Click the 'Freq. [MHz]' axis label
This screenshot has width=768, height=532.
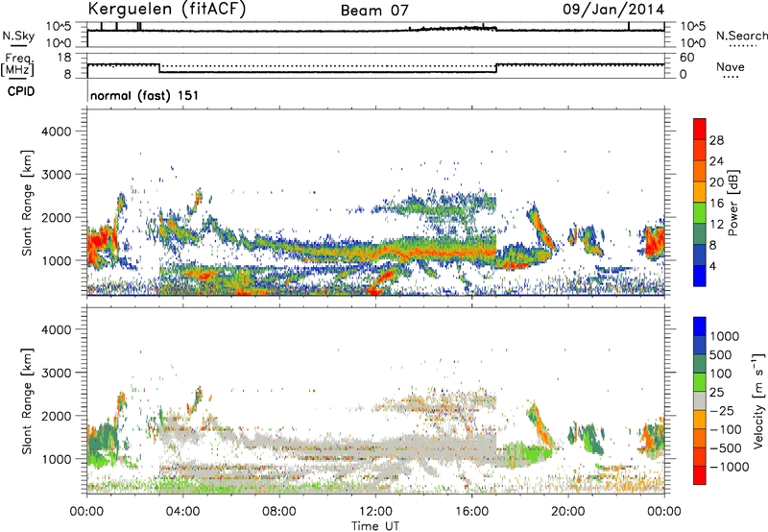[17, 64]
